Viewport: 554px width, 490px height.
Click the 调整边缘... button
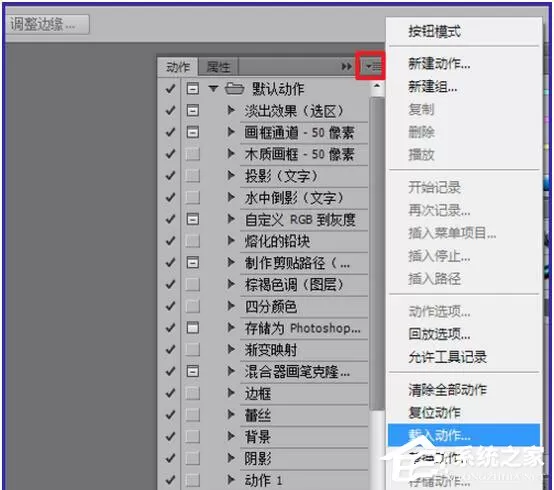(47, 24)
